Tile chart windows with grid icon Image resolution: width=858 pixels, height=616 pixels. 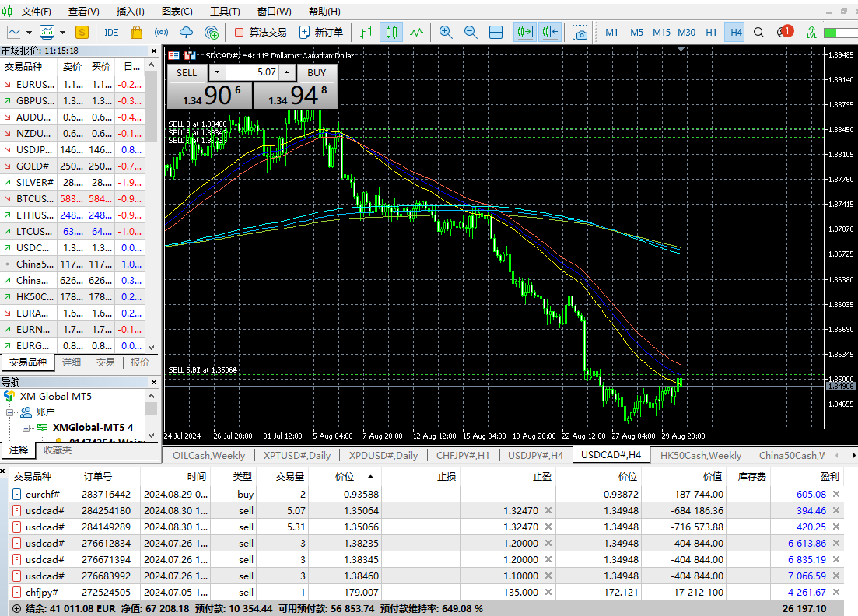(x=496, y=32)
